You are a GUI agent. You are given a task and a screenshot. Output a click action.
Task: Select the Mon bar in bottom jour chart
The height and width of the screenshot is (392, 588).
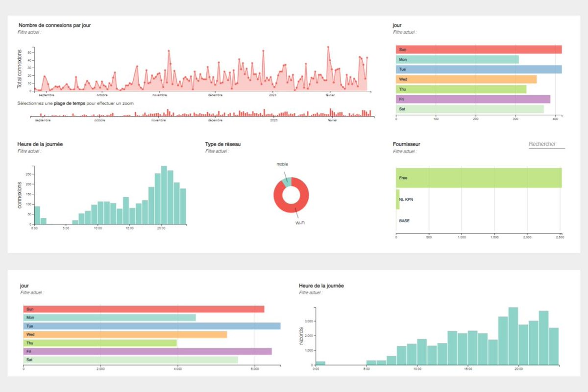click(109, 317)
